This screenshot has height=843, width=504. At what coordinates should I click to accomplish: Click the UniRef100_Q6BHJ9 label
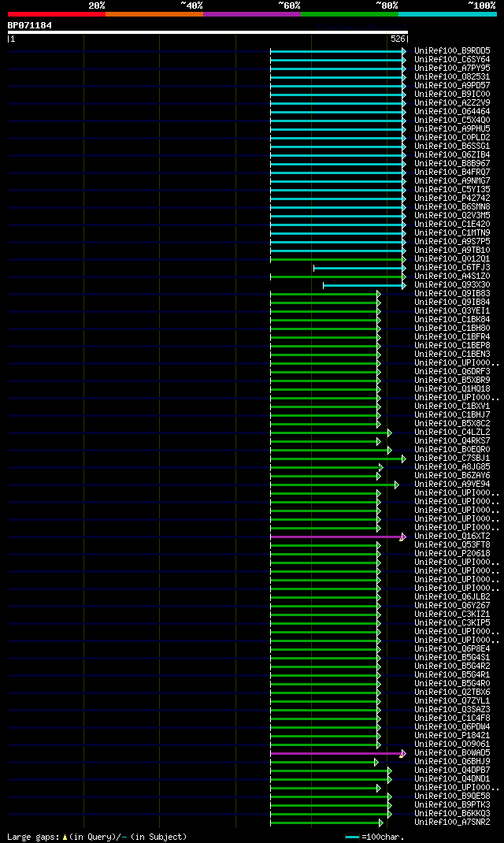tap(452, 761)
